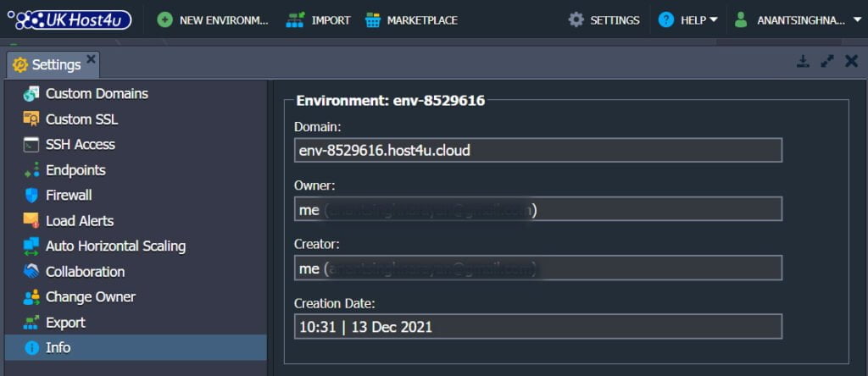Open Auto Horizontal Scaling section
The height and width of the screenshot is (376, 868).
[136, 246]
